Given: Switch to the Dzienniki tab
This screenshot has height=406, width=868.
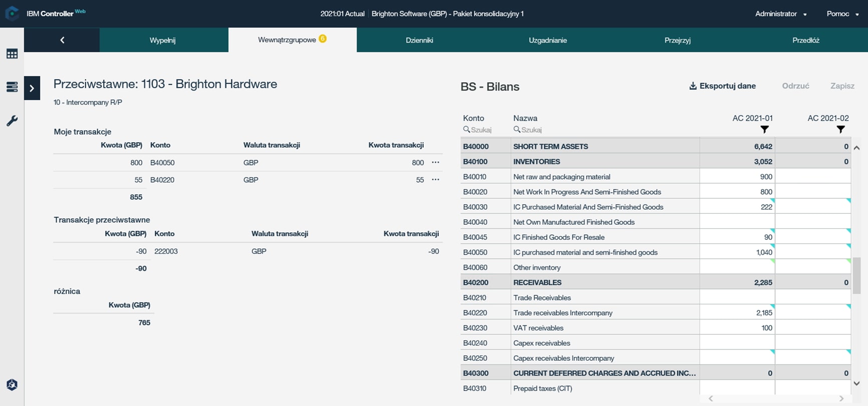Looking at the screenshot, I should (x=419, y=40).
